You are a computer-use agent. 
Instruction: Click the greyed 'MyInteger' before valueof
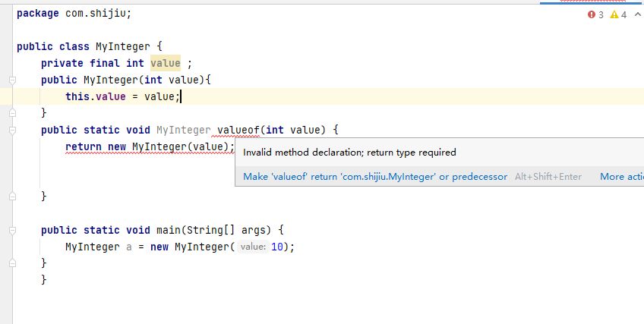coord(184,131)
